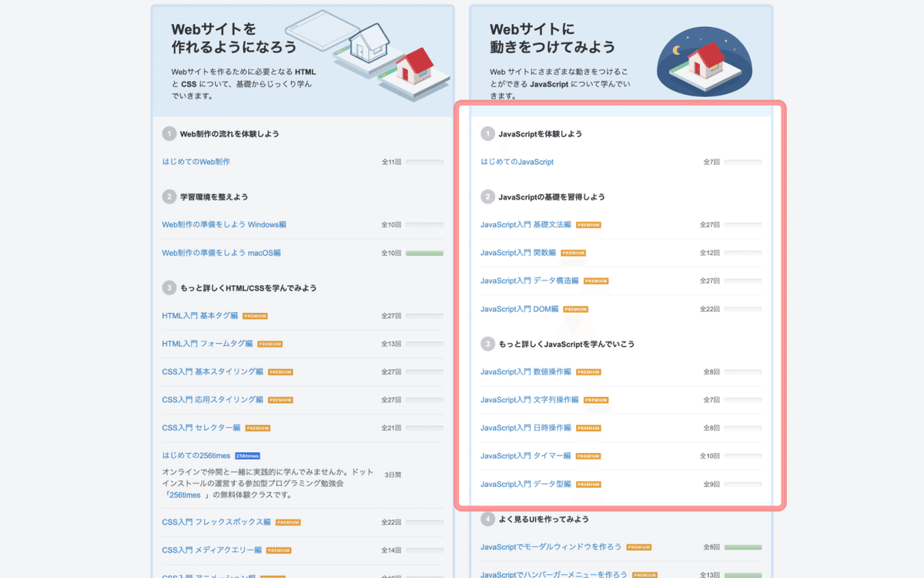The height and width of the screenshot is (578, 924).
Task: Click the 3日間 label in the 256times row
Action: point(393,475)
